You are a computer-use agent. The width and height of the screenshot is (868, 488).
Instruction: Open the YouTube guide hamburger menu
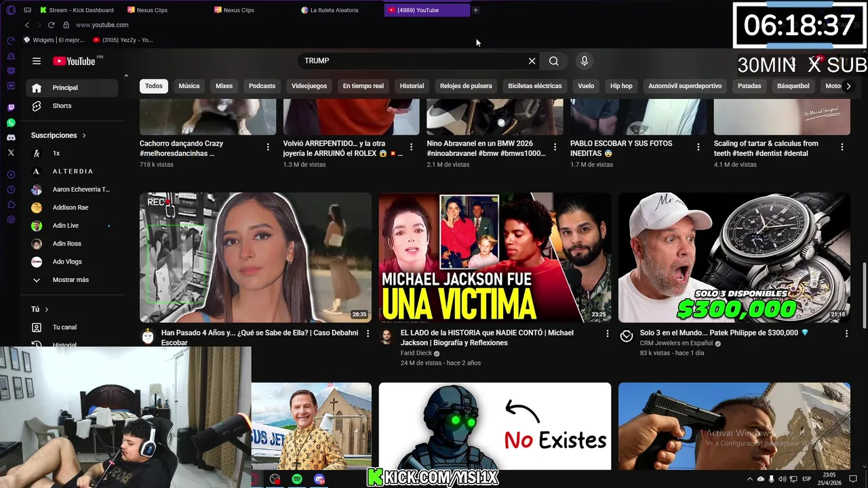(x=37, y=61)
